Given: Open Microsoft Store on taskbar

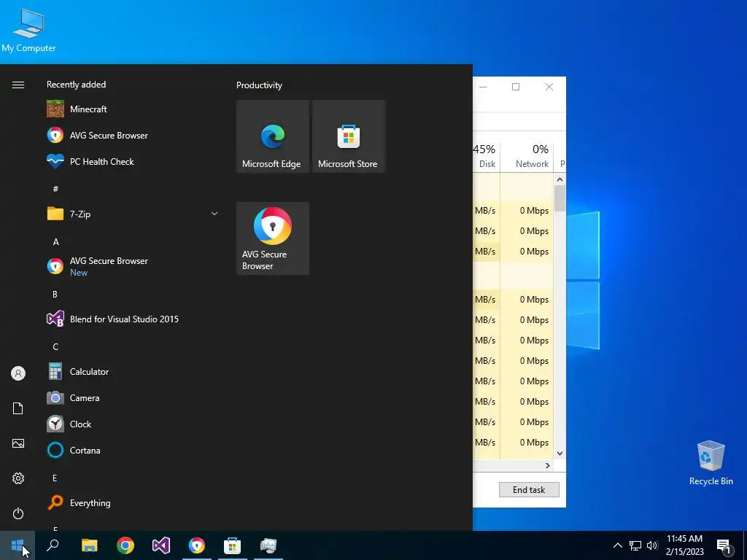Looking at the screenshot, I should pyautogui.click(x=233, y=545).
